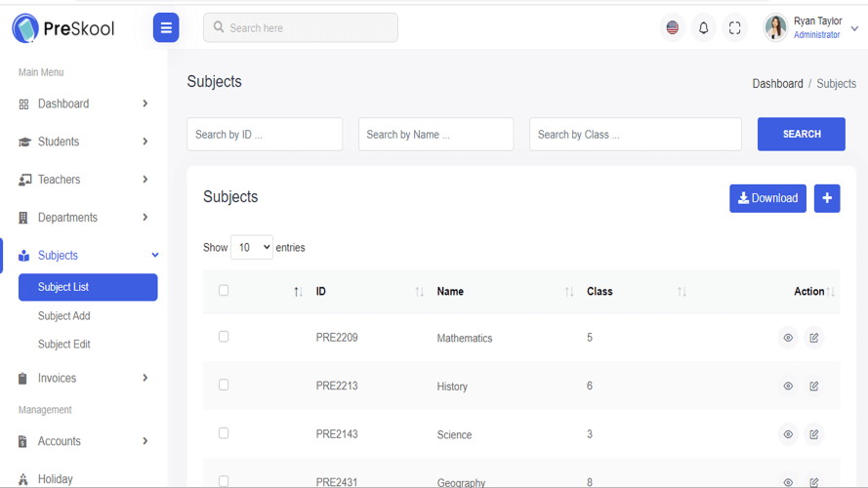This screenshot has height=488, width=868.
Task: Edit the Science subject row
Action: coord(813,434)
